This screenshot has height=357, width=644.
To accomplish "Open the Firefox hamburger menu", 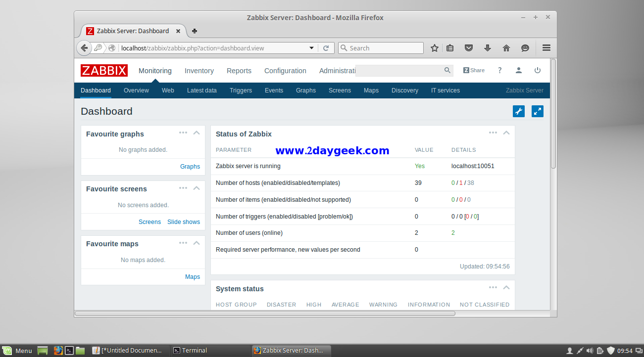I will [546, 48].
